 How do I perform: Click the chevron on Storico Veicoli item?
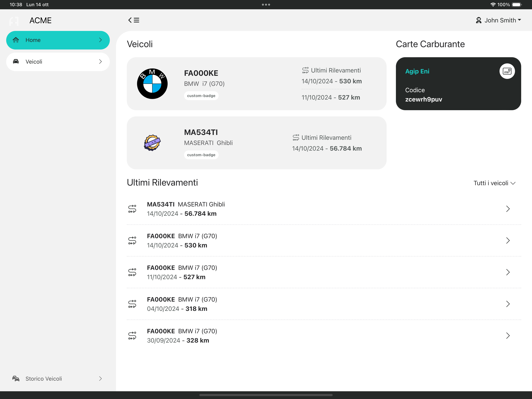pos(101,379)
